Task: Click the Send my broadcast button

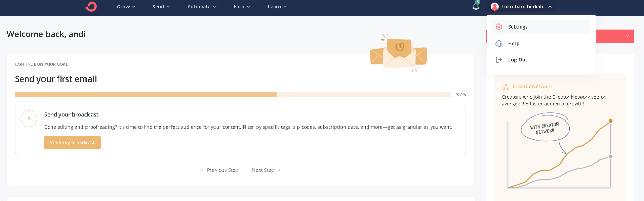Action: pyautogui.click(x=72, y=143)
